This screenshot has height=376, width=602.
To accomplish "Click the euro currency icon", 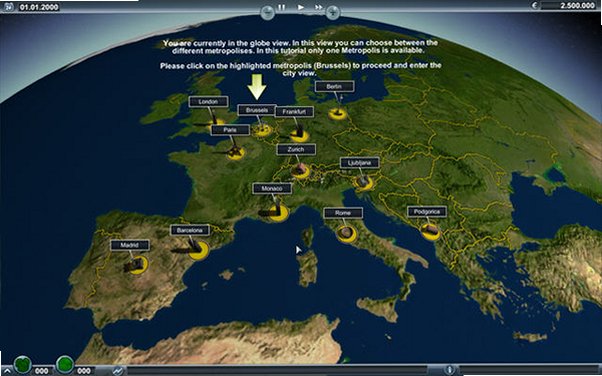I will pyautogui.click(x=534, y=5).
